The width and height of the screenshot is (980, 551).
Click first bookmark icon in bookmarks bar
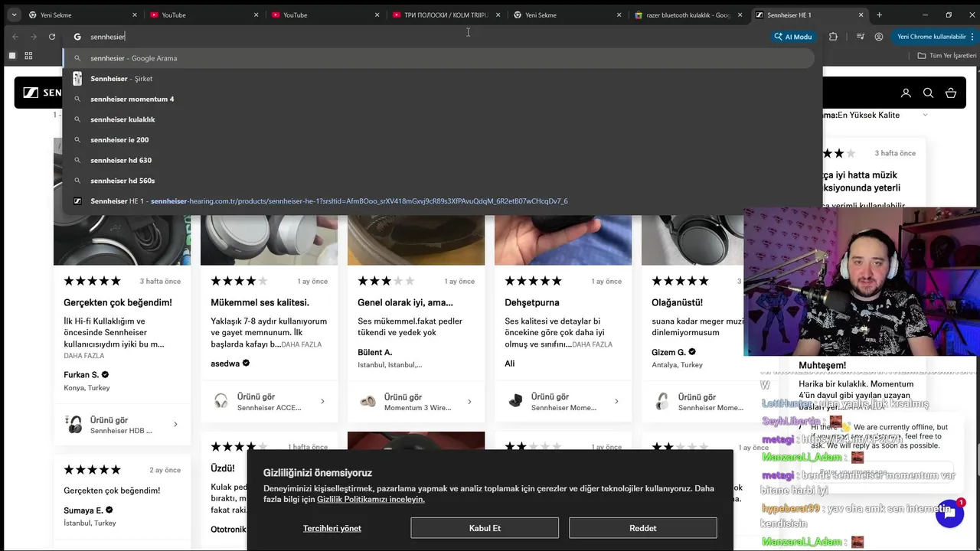pyautogui.click(x=12, y=56)
